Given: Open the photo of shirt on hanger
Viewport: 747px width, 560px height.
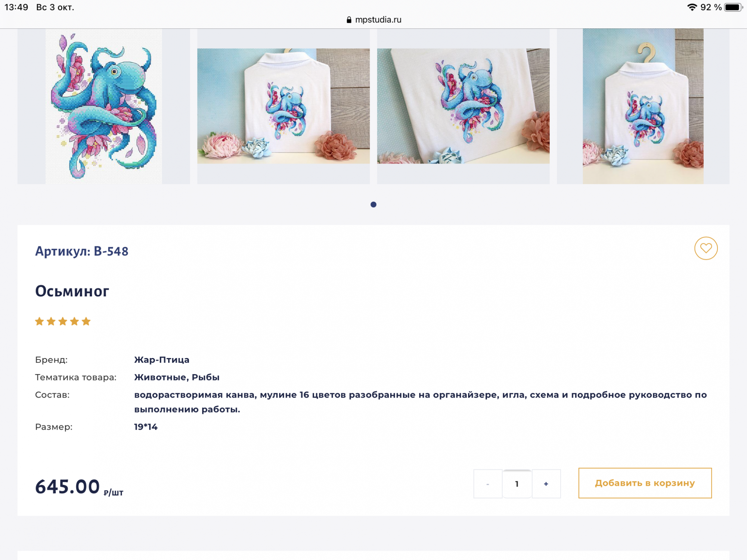Looking at the screenshot, I should tap(643, 106).
